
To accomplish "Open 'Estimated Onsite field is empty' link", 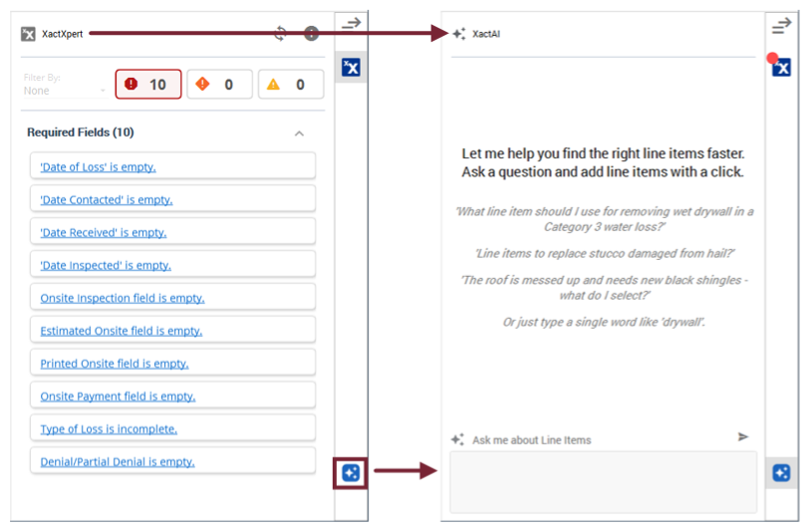I will [x=122, y=331].
